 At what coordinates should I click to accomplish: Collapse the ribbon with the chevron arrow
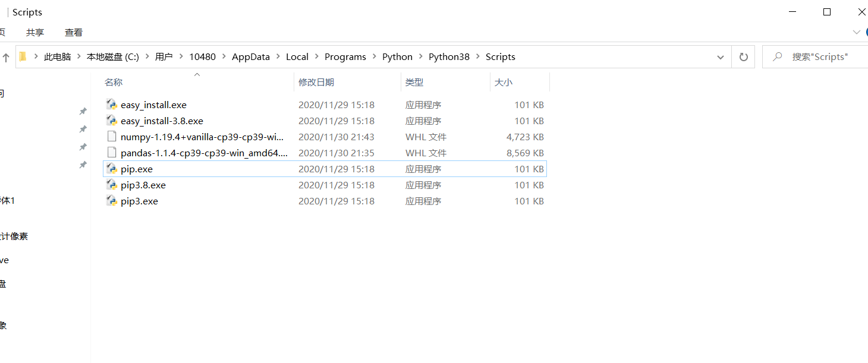point(856,32)
